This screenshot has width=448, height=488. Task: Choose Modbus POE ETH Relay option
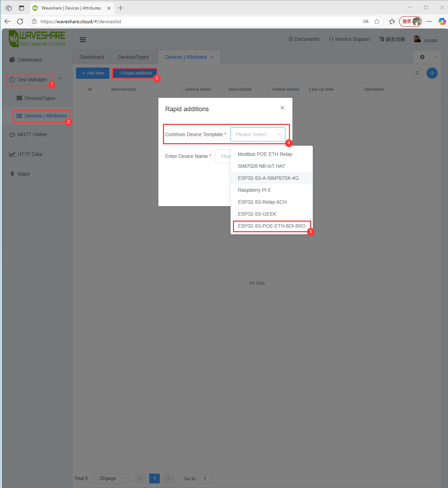[x=272, y=154]
